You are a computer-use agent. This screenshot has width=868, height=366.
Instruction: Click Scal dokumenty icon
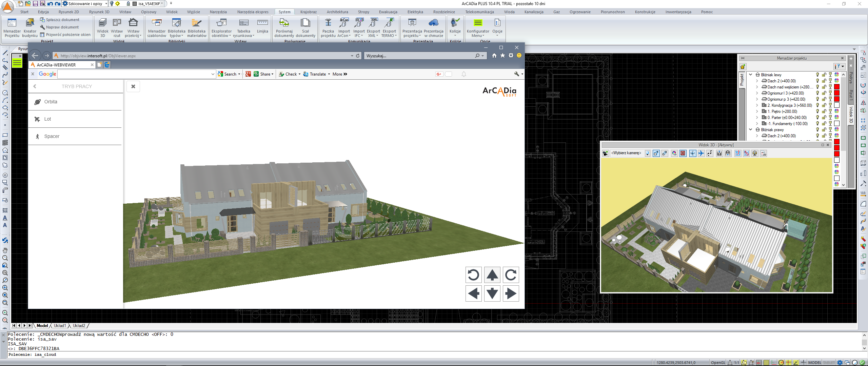(x=305, y=27)
